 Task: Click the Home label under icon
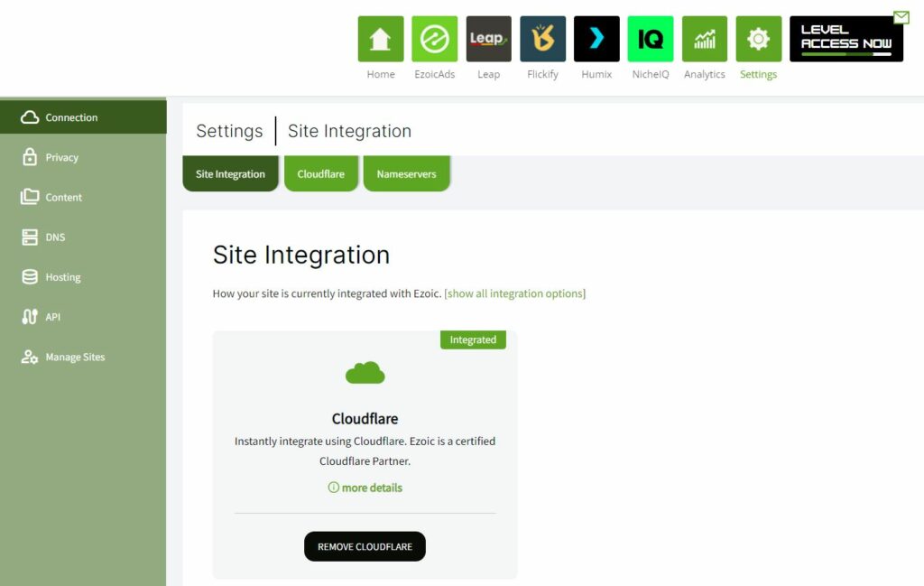pos(381,74)
